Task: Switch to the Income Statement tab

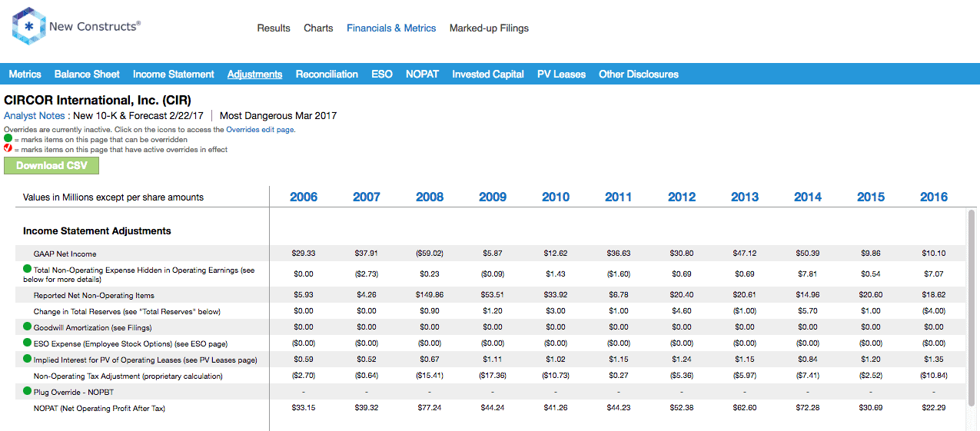Action: [174, 75]
